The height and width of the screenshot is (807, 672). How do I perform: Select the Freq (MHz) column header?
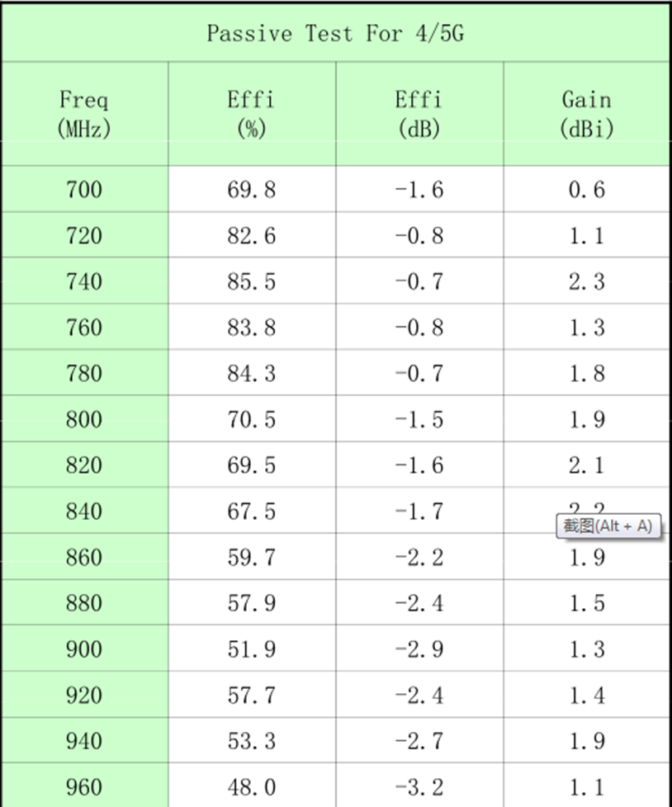click(x=84, y=114)
